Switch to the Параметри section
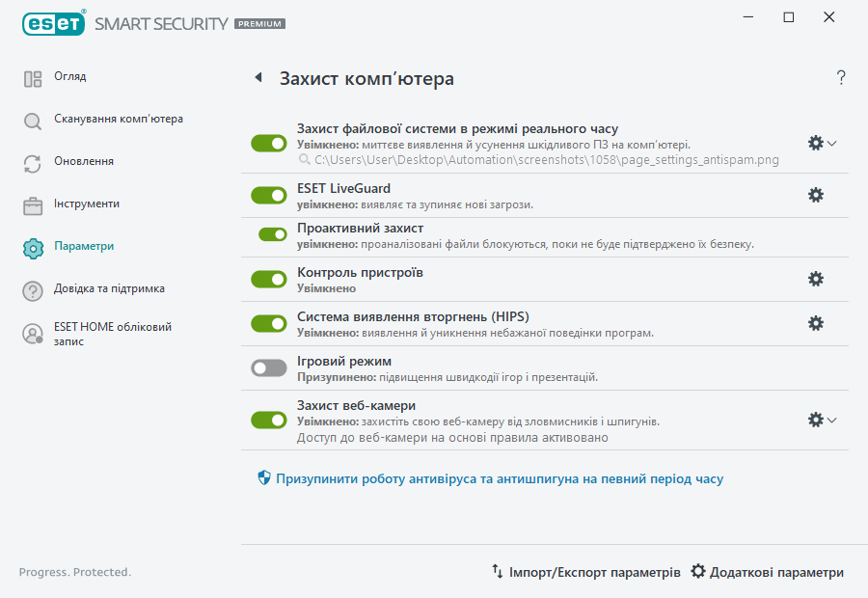The width and height of the screenshot is (868, 598). tap(32, 246)
